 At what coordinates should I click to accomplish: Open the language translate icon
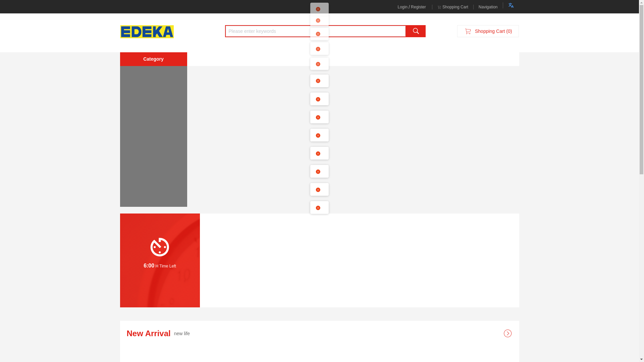[511, 5]
